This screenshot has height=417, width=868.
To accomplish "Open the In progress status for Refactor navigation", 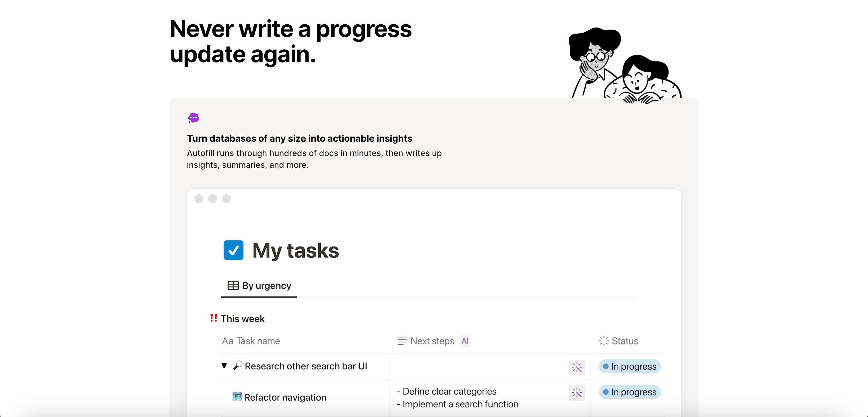I will point(629,392).
